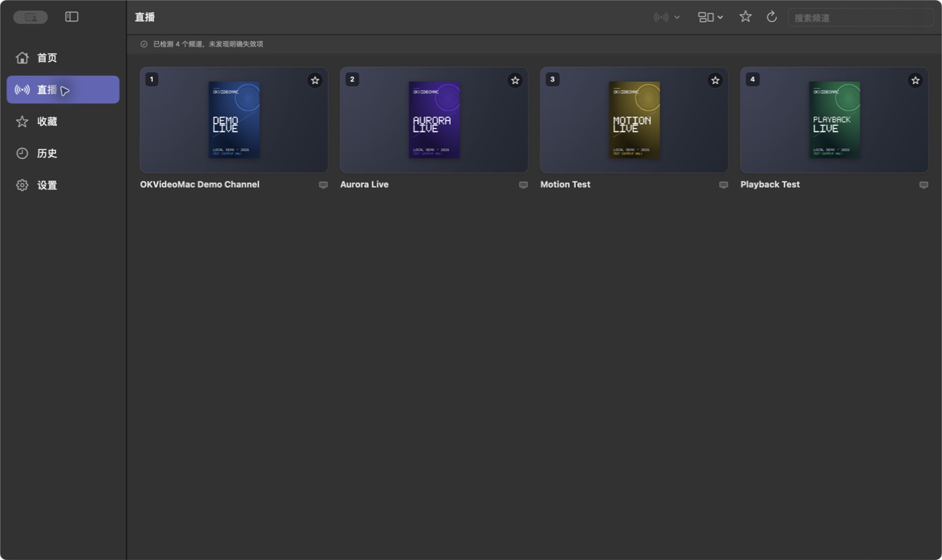942x560 pixels.
Task: Open the Aurora Live channel thumbnail
Action: pyautogui.click(x=434, y=120)
